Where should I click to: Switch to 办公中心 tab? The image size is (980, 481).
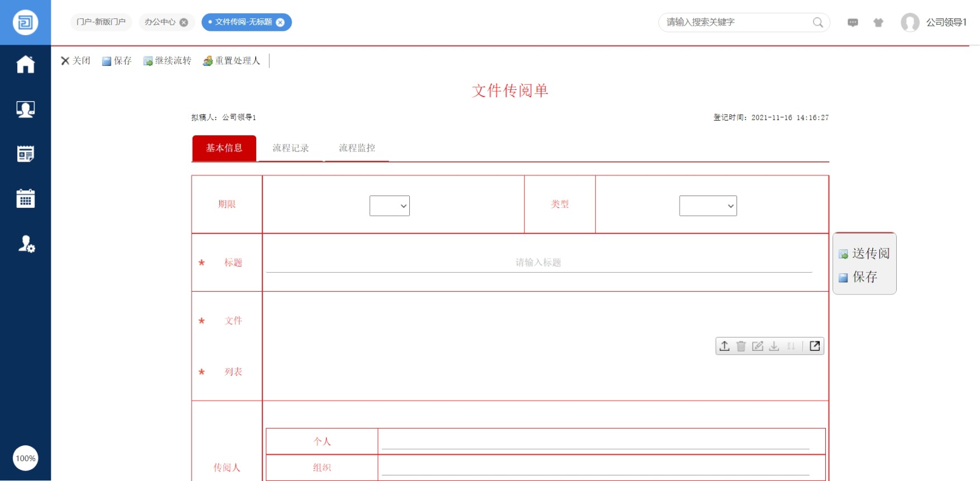click(x=160, y=22)
